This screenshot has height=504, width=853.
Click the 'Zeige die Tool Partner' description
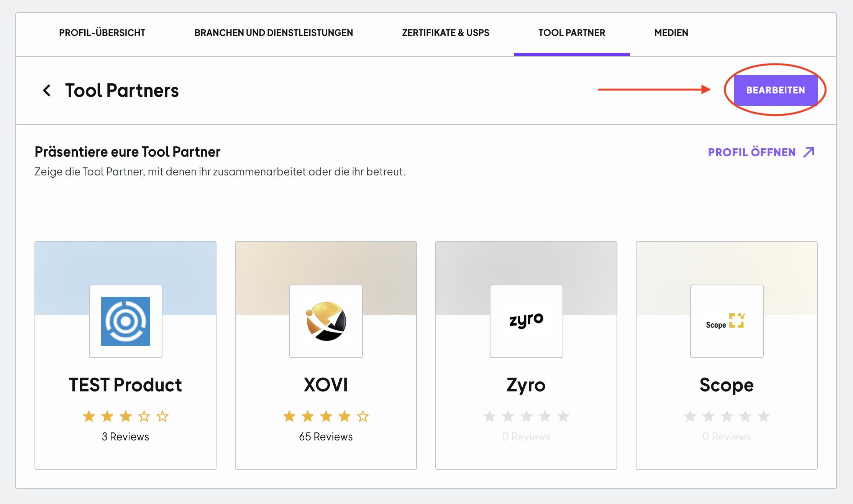220,172
